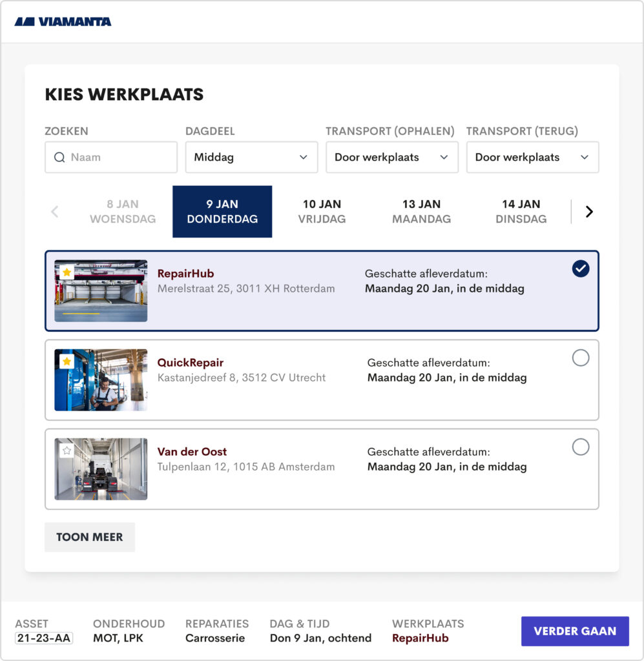Select the Van der Oost radio button

tap(580, 447)
